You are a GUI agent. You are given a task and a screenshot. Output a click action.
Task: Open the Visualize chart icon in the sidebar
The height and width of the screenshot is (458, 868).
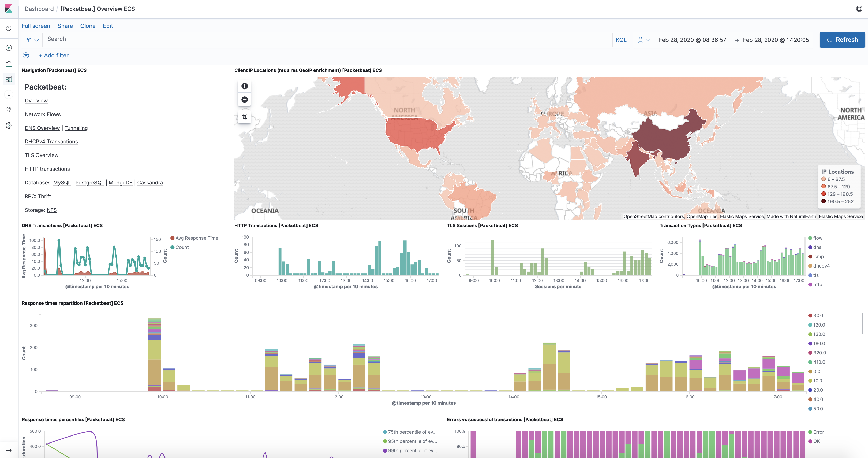click(x=9, y=63)
